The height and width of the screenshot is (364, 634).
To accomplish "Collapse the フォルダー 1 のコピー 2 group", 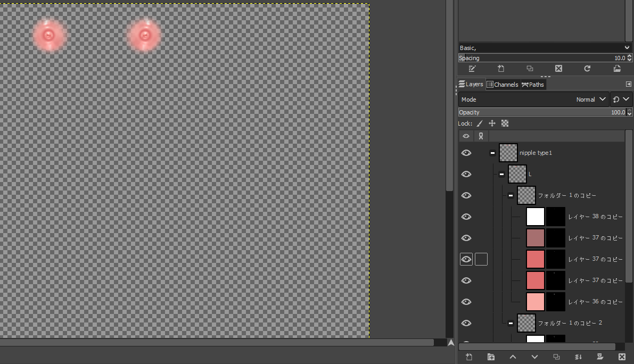I will click(511, 323).
